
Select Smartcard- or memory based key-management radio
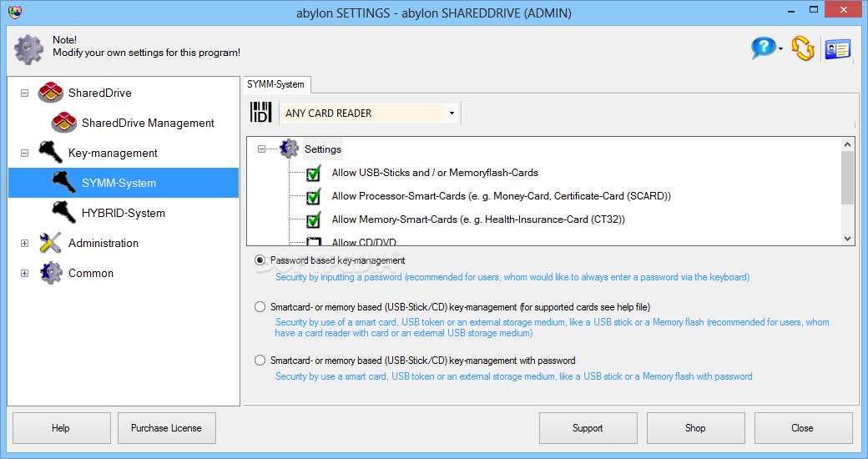click(x=260, y=306)
